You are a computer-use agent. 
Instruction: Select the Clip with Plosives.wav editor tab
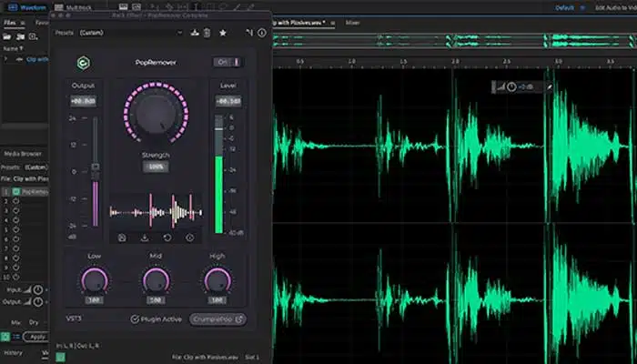click(x=300, y=23)
